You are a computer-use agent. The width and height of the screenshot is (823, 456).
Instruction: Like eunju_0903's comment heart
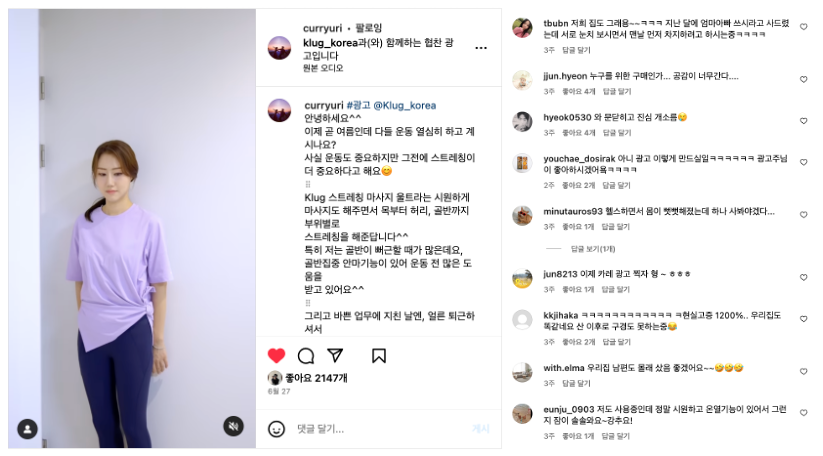tap(803, 413)
